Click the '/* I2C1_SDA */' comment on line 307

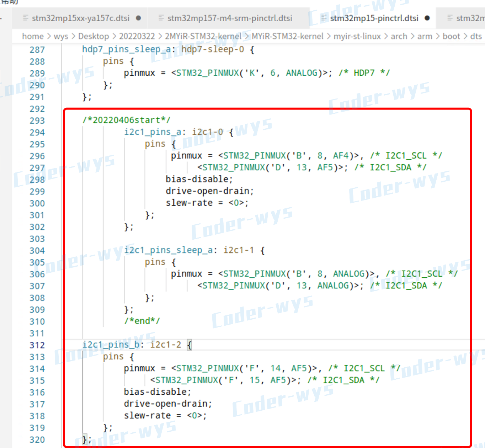pyautogui.click(x=406, y=286)
